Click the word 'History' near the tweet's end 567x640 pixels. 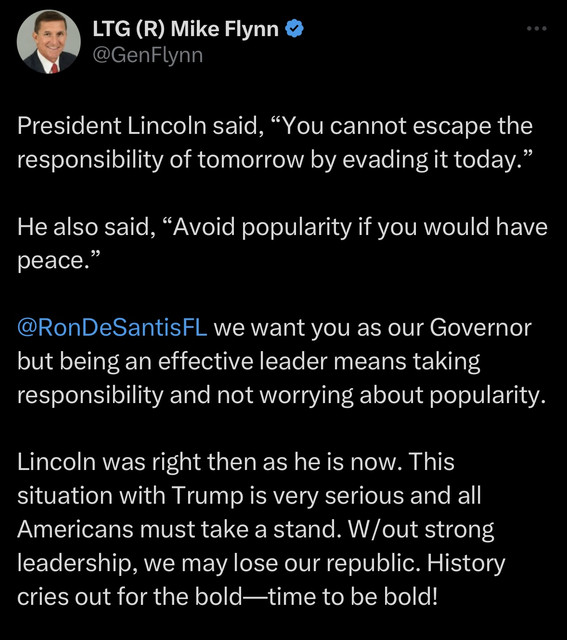[466, 564]
